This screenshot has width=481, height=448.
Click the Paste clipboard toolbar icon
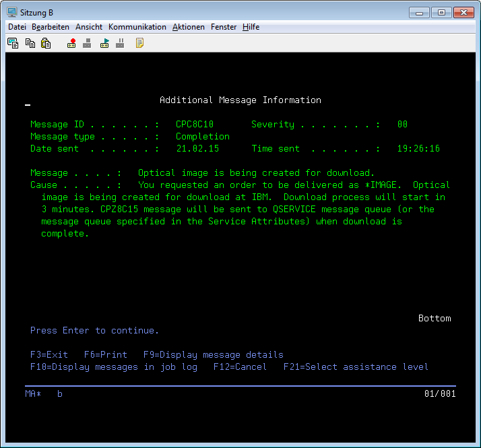(46, 43)
